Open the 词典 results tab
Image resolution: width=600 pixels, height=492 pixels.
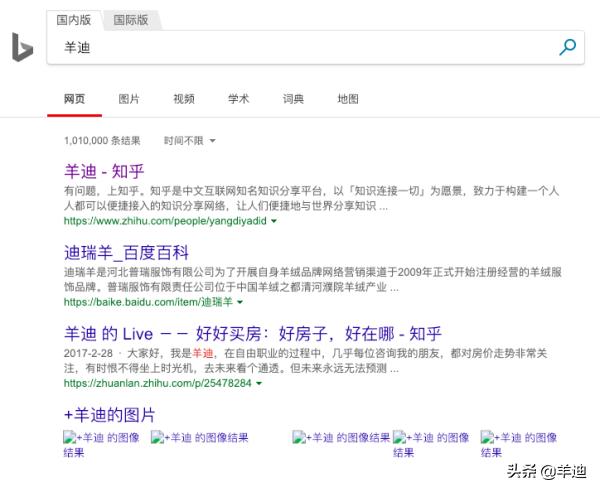point(293,99)
